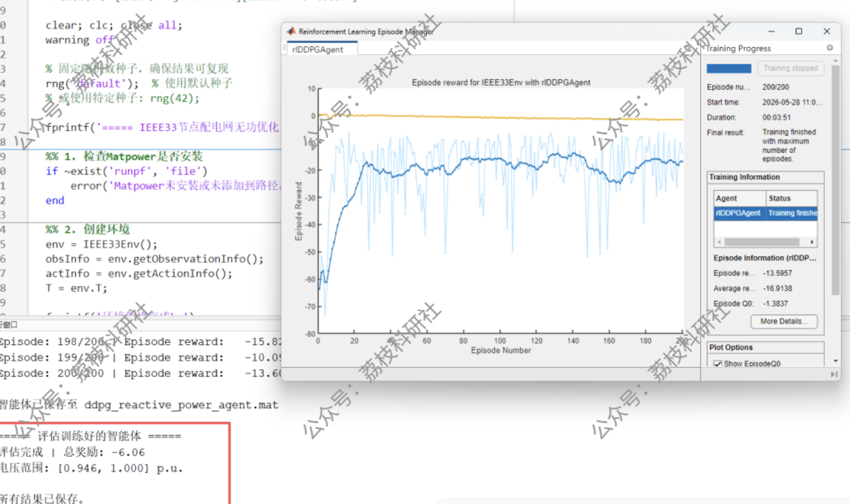The image size is (850, 504).
Task: Click the agent table horizontal scrollbar thumb
Action: point(761,242)
